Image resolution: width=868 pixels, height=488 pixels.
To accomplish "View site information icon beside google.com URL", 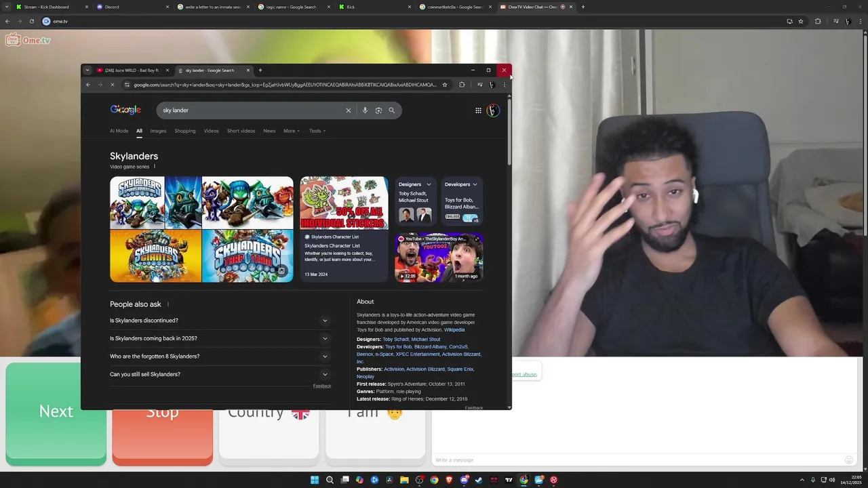I will click(127, 85).
